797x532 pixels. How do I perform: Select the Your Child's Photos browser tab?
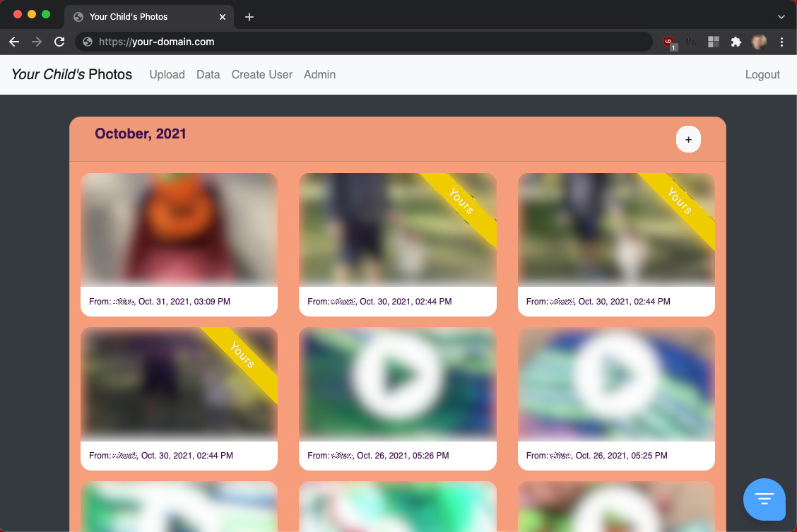click(149, 17)
